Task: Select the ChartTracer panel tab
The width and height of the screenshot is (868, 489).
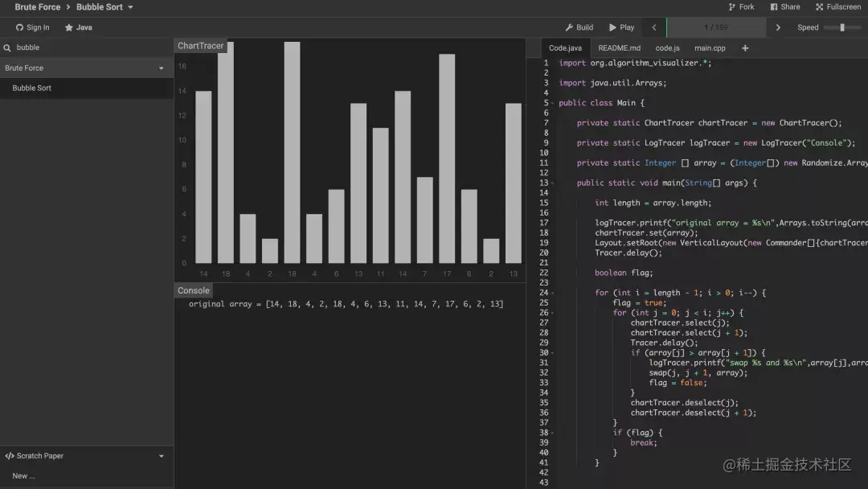Action: coord(200,46)
